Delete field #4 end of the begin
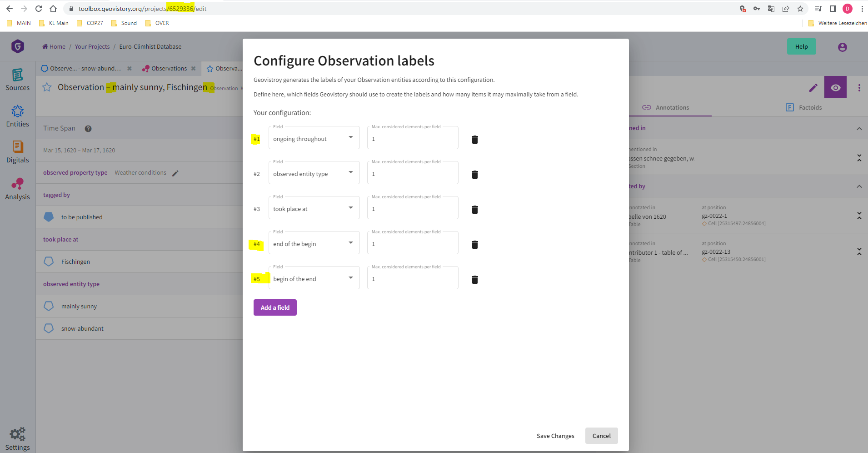This screenshot has width=868, height=453. tap(475, 245)
